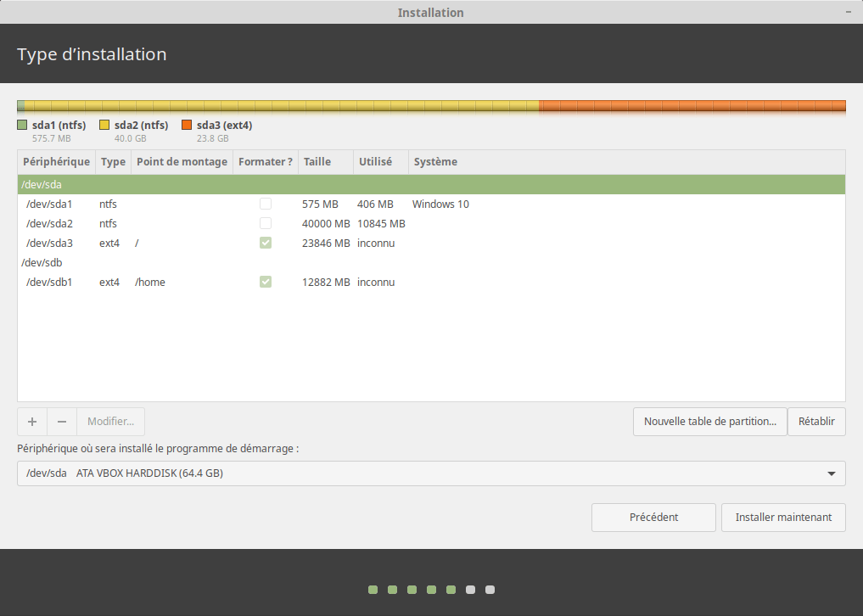Click the Point de montage column header
863x616 pixels.
(182, 162)
